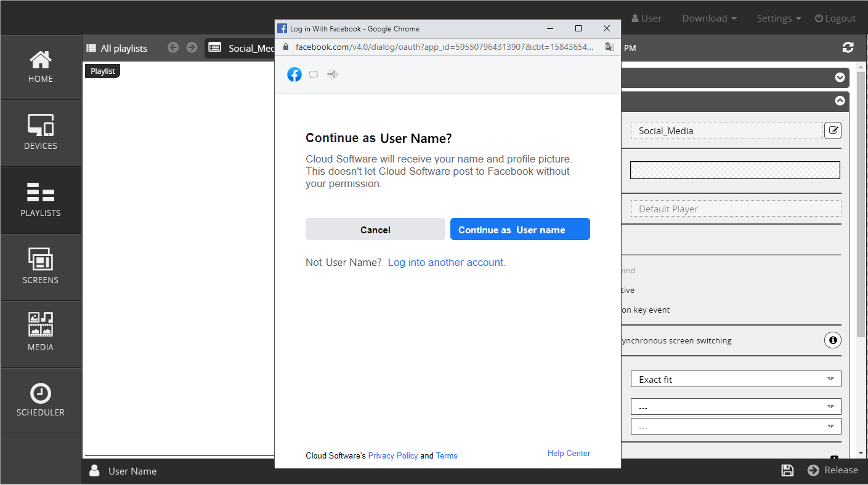Click the back arrow next to All playlists
The height and width of the screenshot is (485, 868).
click(x=173, y=47)
